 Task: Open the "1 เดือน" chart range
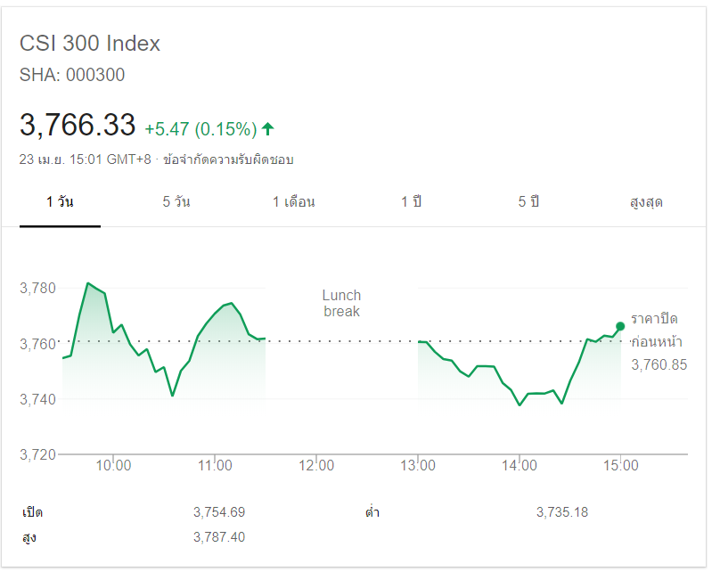click(x=293, y=201)
